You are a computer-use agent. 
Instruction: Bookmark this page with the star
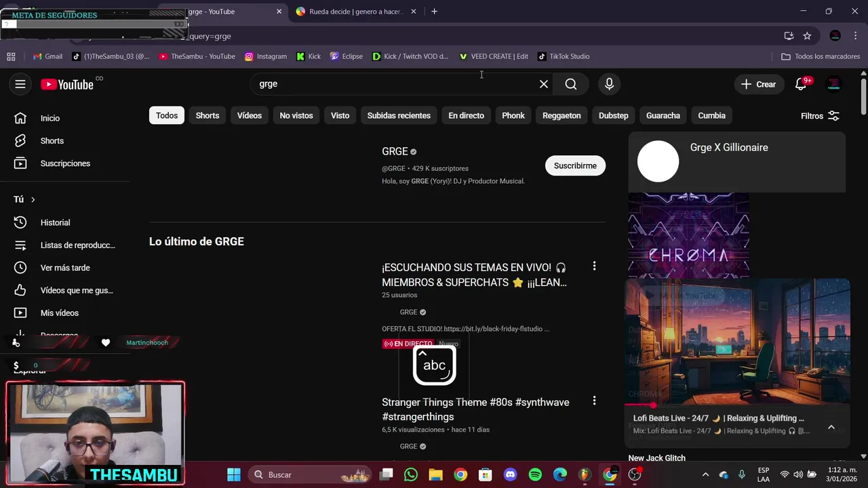[x=807, y=36]
